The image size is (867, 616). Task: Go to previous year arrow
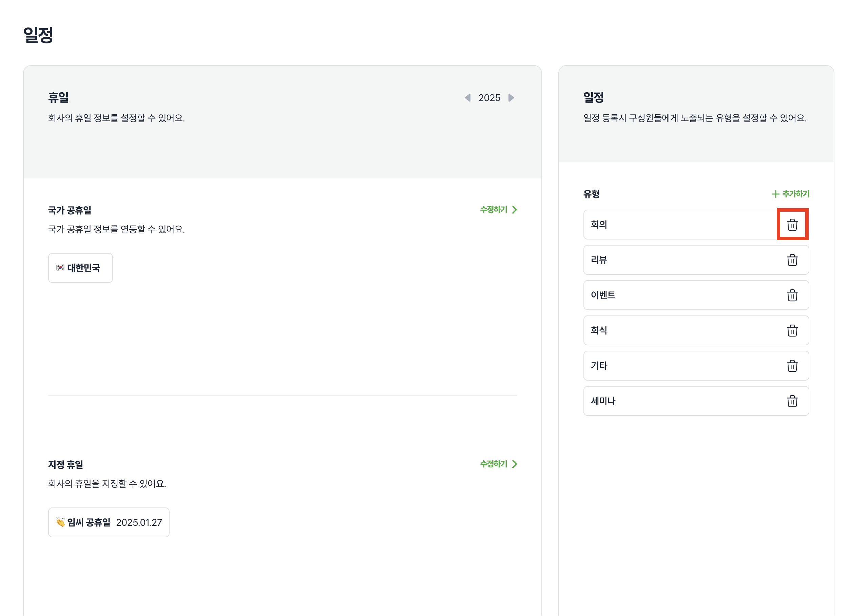click(468, 98)
